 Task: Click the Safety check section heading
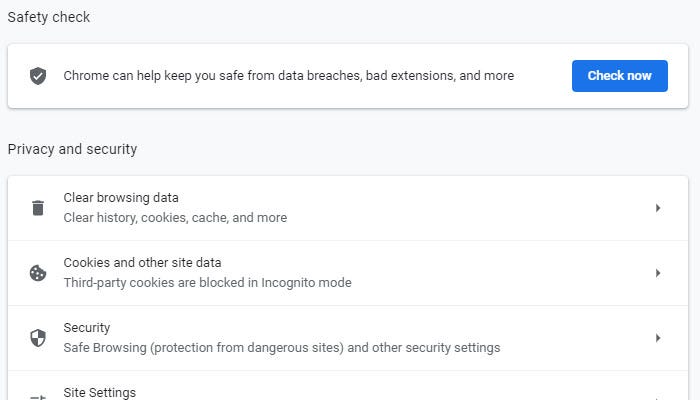coord(47,17)
